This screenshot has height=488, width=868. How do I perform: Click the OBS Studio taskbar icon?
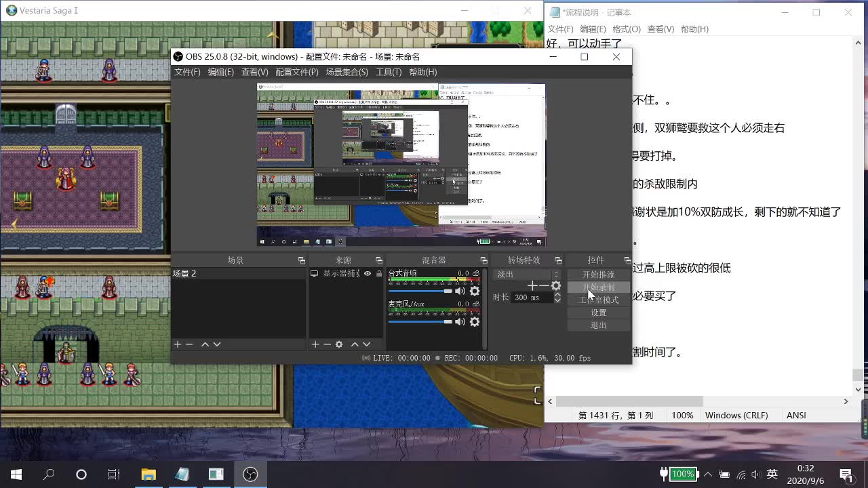(250, 474)
